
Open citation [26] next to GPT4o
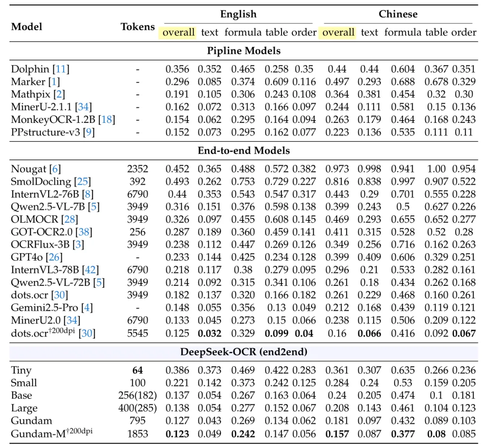click(54, 257)
